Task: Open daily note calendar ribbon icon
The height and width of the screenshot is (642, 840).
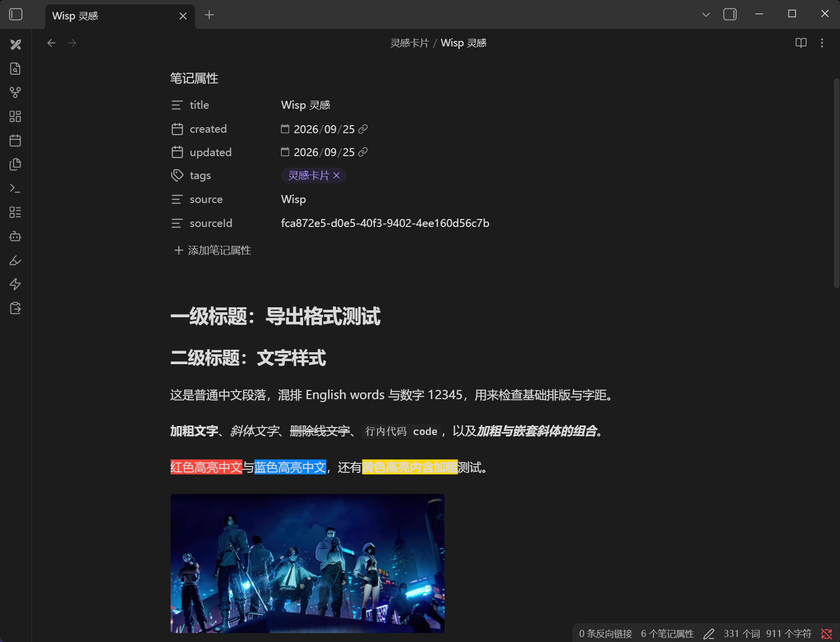Action: coord(15,140)
